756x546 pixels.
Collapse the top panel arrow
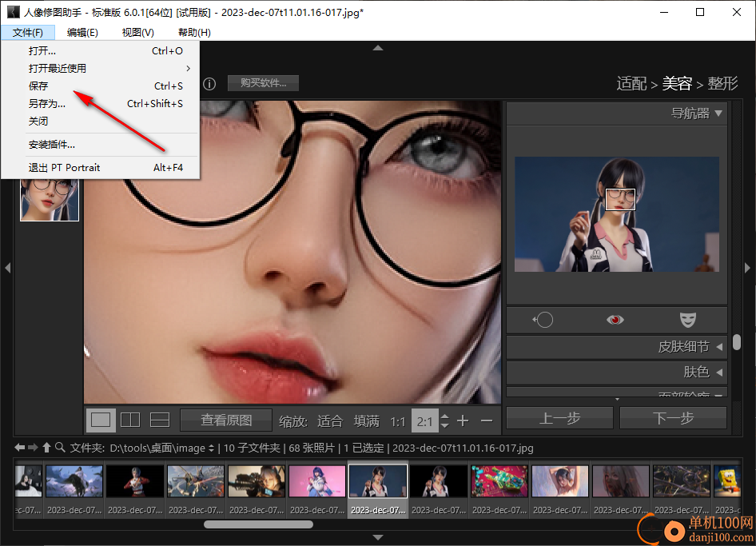click(x=378, y=48)
